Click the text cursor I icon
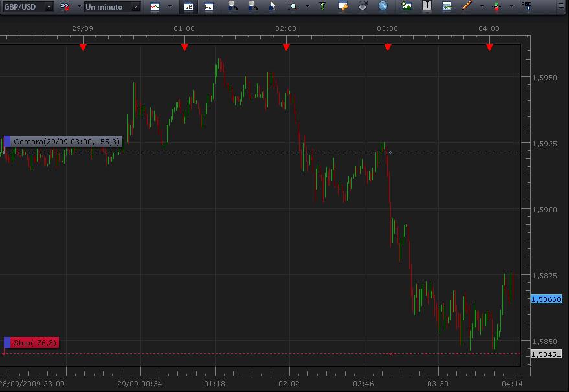The image size is (569, 392). 427,6
